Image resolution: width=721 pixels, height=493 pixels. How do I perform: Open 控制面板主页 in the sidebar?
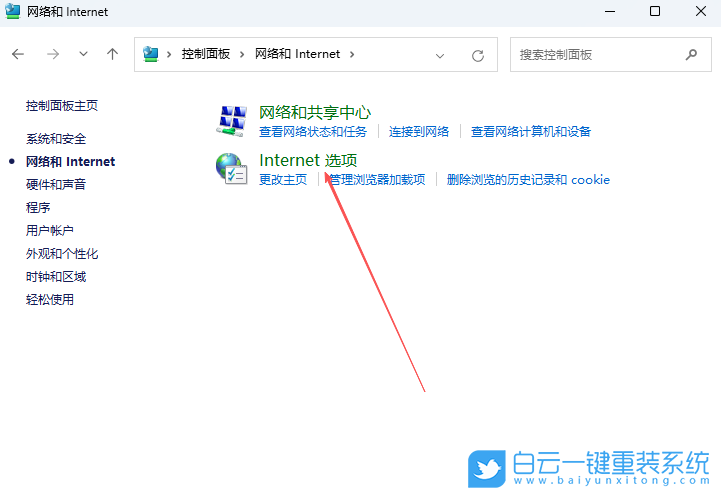click(x=62, y=106)
